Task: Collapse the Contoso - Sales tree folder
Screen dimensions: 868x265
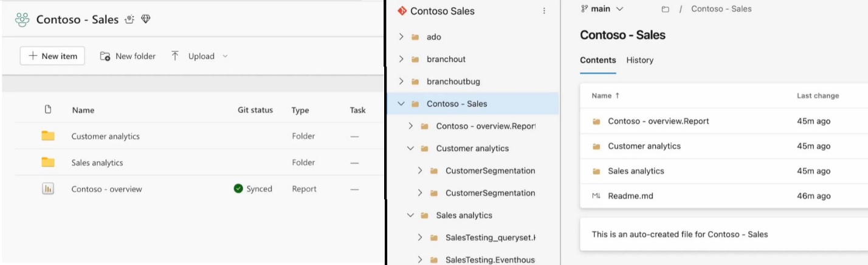Action: (401, 104)
